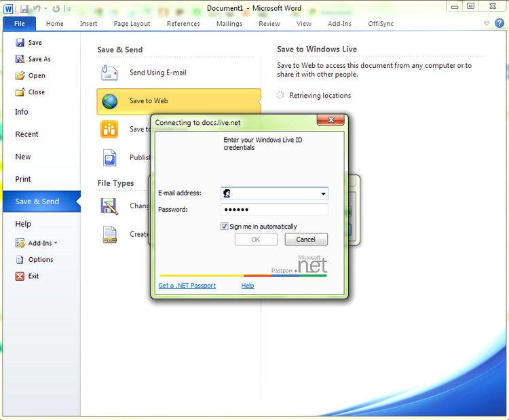Click the Create PDF/XPS Document icon
The image size is (509, 420).
click(110, 235)
